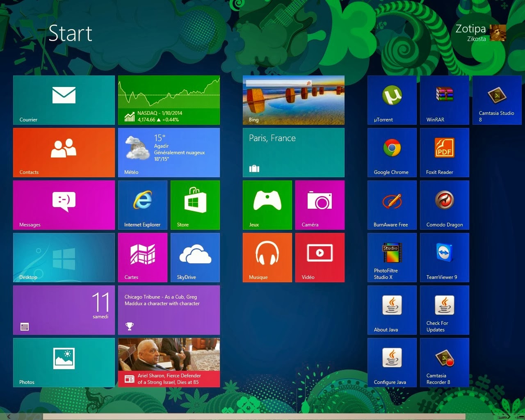Open Configure Java tile
525x420 pixels.
pos(392,363)
